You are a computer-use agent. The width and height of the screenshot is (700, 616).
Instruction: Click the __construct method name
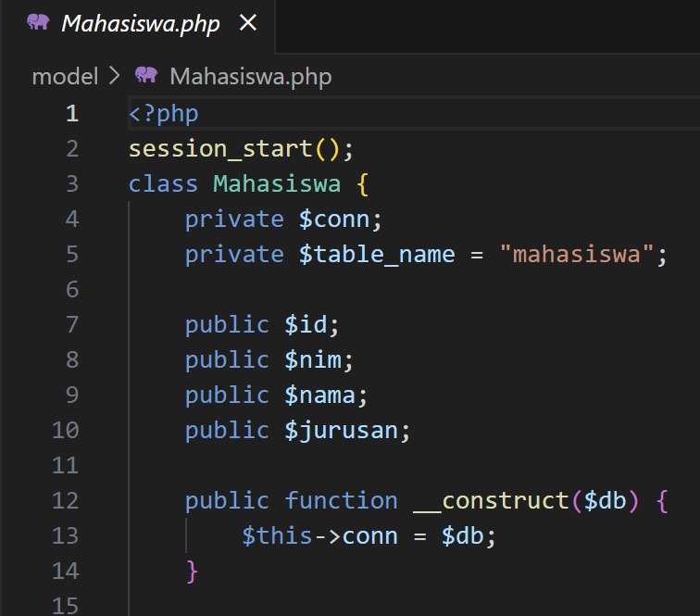491,501
